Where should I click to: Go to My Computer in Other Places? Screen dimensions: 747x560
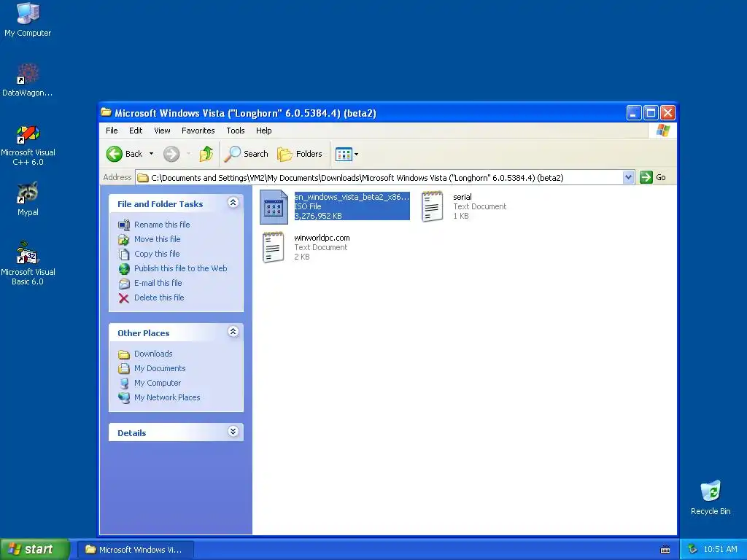pos(158,383)
